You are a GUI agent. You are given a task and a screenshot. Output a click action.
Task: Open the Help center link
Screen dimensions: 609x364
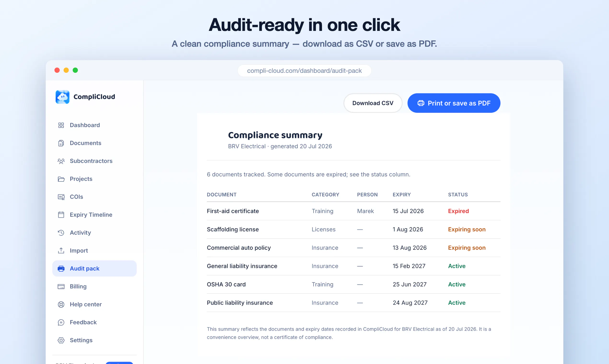(x=94, y=304)
